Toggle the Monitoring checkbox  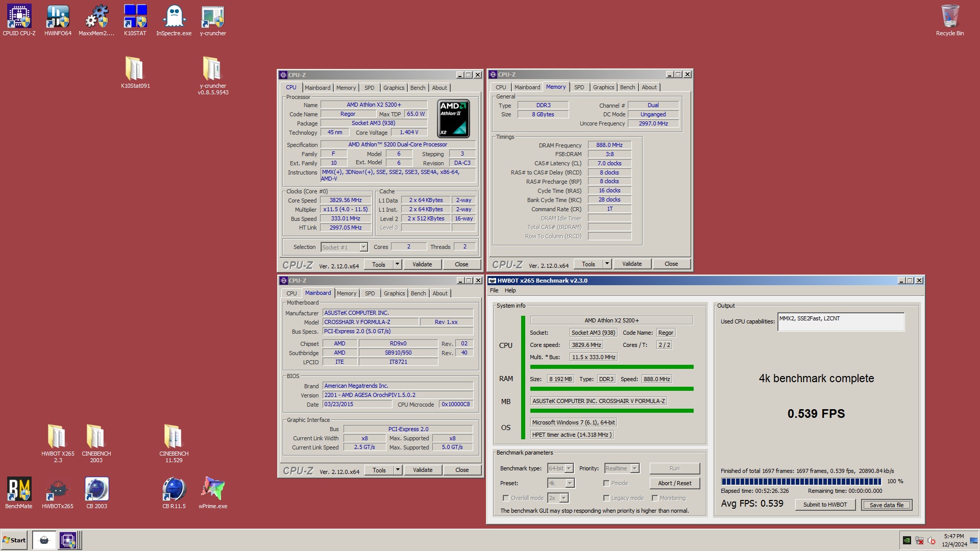[655, 498]
